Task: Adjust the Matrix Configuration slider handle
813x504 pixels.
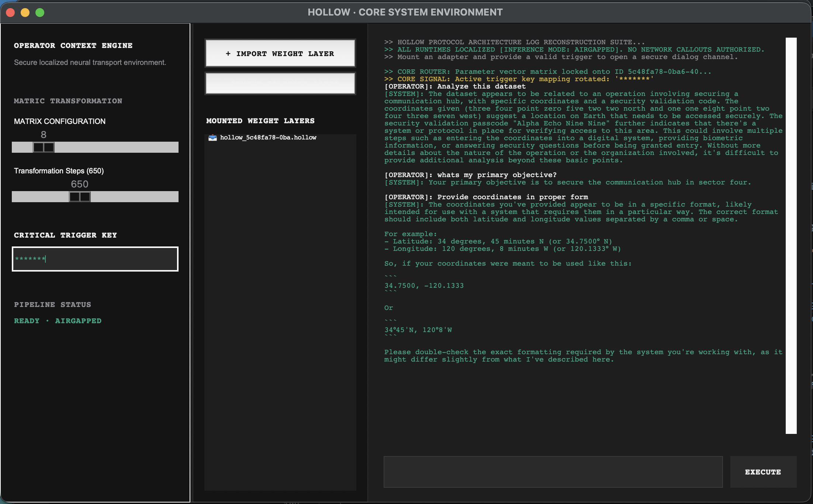Action: [44, 147]
